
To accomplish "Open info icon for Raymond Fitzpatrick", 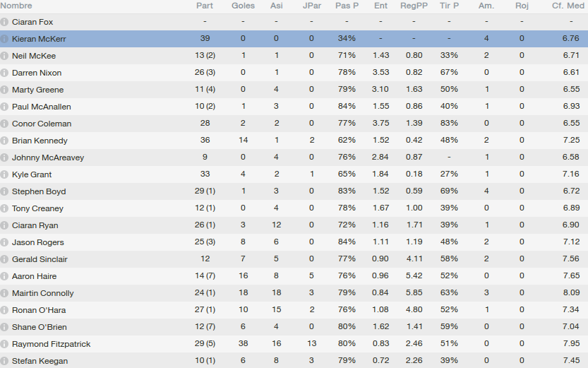I will pyautogui.click(x=5, y=344).
